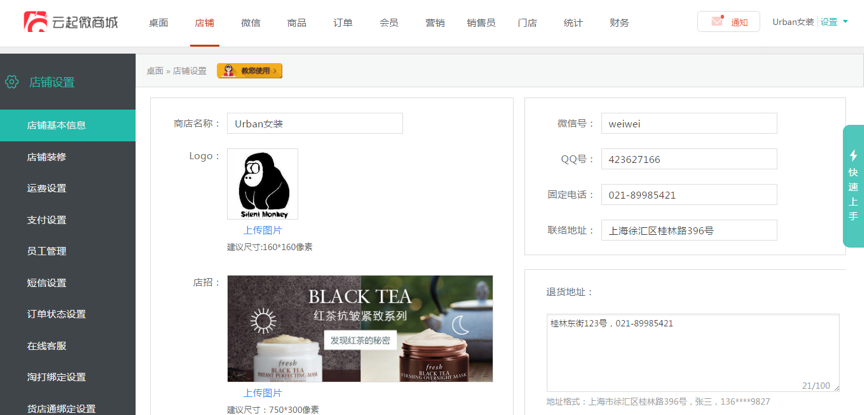Focus the 微信号 text field
The height and width of the screenshot is (415, 864).
point(688,123)
